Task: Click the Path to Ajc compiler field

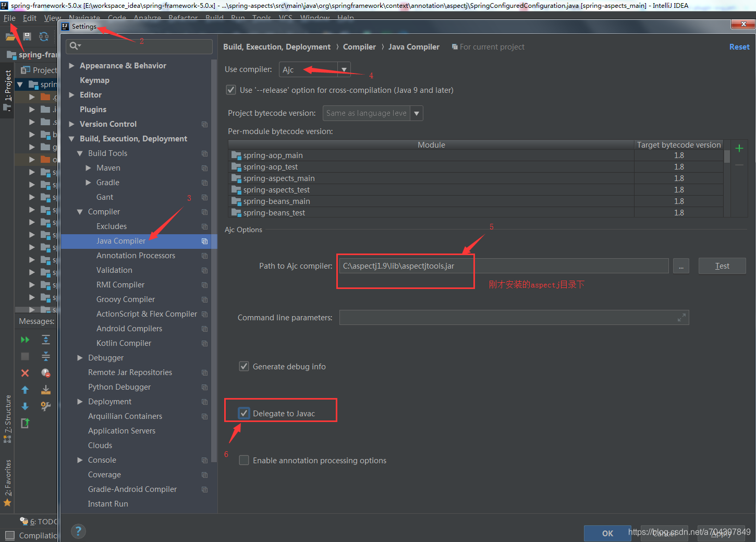Action: click(x=504, y=266)
